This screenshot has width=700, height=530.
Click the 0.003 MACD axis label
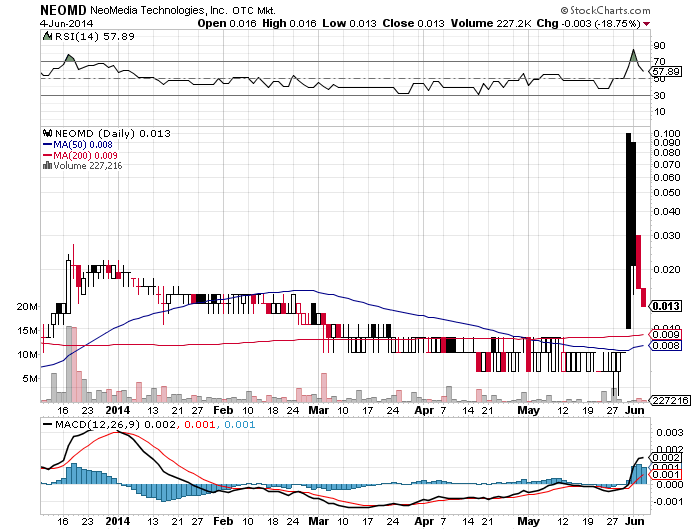[x=669, y=433]
